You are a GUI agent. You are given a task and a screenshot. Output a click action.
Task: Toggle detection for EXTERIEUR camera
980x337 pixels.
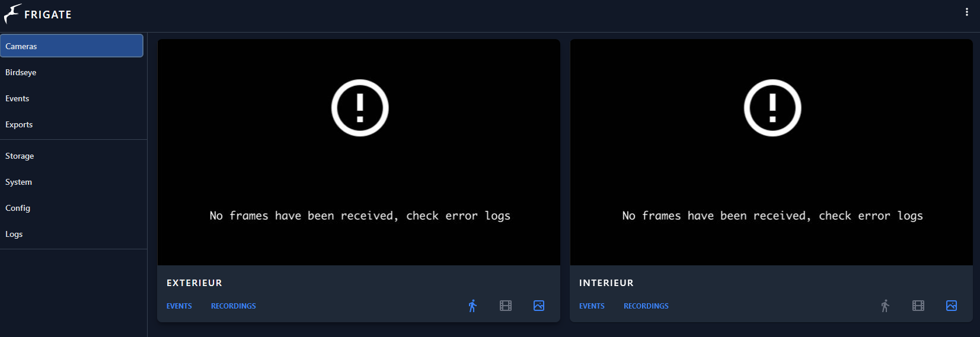(473, 306)
